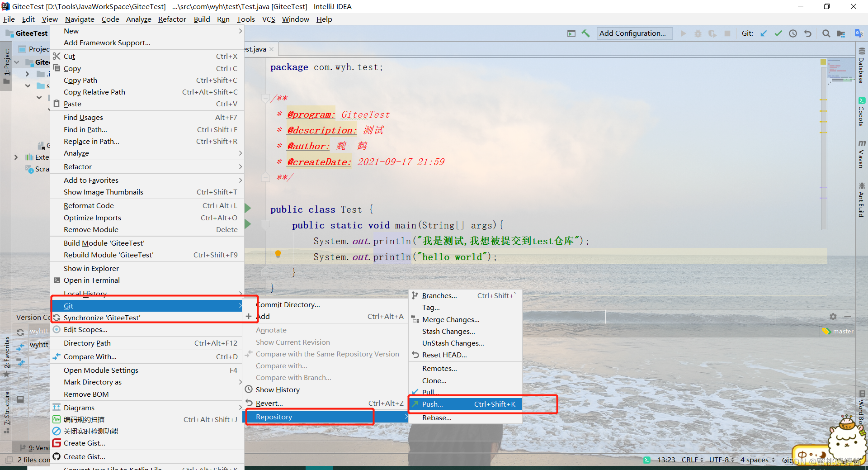Click the Translate plugin toolbar icon

click(x=859, y=33)
